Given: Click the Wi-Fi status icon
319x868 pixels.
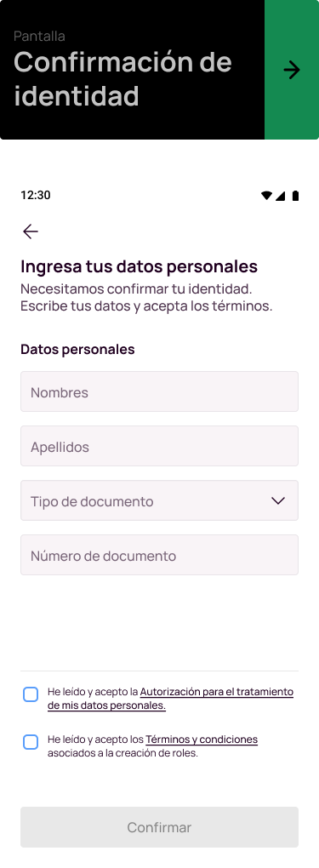Looking at the screenshot, I should point(266,196).
